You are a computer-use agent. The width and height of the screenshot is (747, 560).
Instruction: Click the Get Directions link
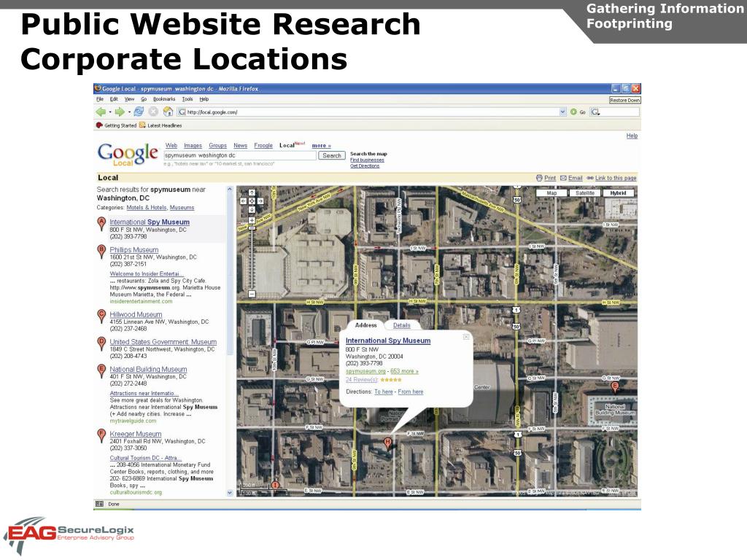pos(365,166)
